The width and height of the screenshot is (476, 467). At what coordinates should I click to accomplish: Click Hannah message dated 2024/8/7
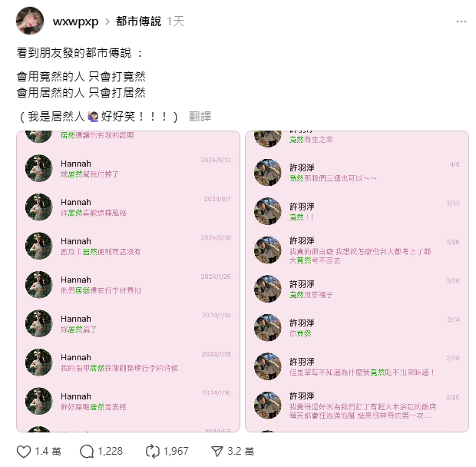click(x=128, y=207)
